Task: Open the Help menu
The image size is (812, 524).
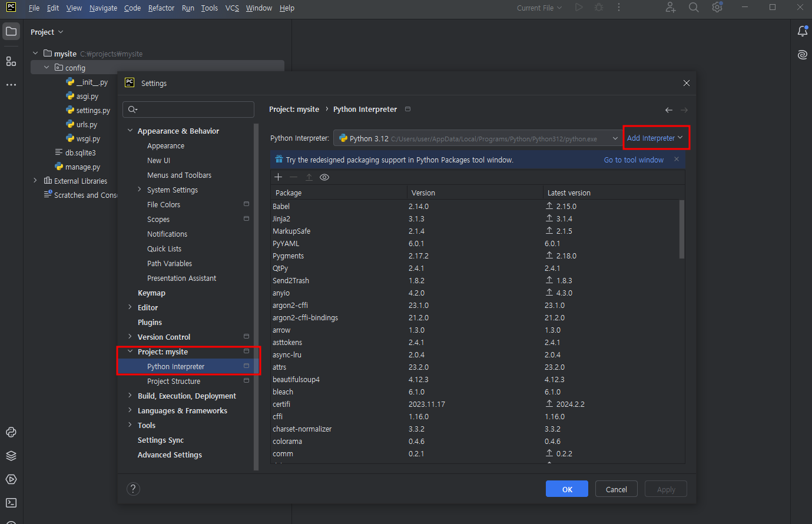Action: coord(287,8)
